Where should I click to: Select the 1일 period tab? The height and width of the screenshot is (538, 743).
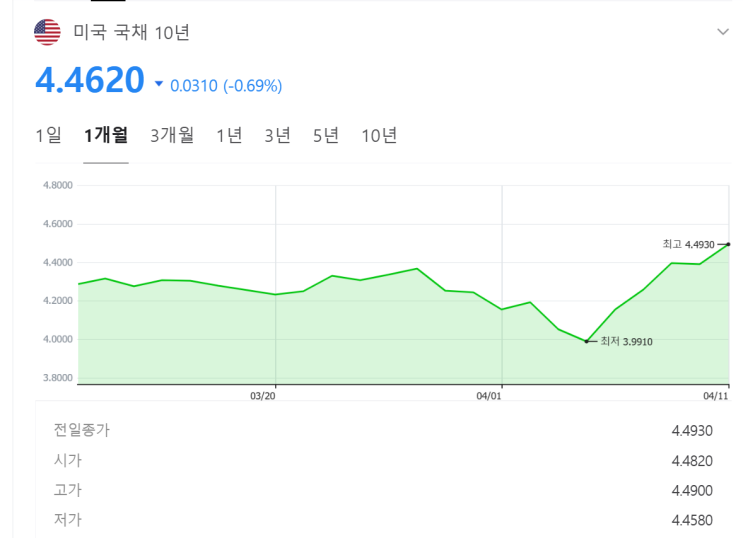click(48, 135)
